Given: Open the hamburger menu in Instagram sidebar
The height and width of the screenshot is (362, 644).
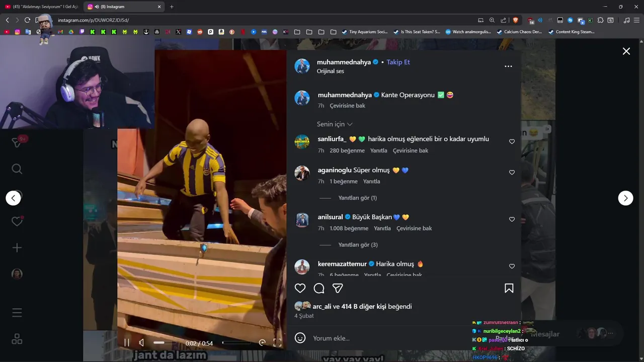Looking at the screenshot, I should click(x=17, y=313).
